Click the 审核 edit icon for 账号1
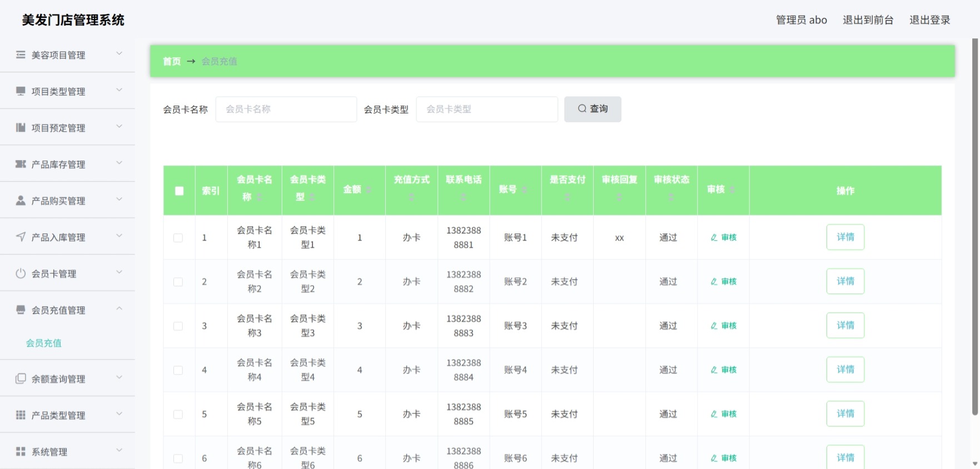This screenshot has width=980, height=469. 714,237
